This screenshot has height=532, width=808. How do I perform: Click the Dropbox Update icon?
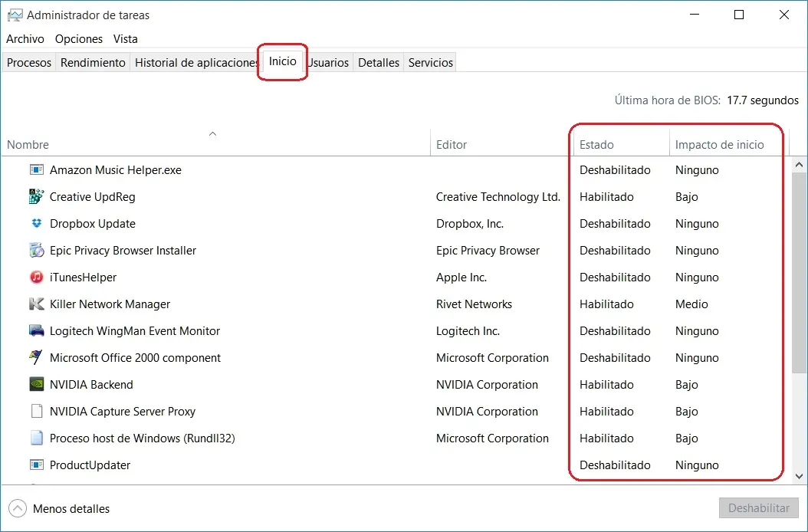[x=37, y=223]
